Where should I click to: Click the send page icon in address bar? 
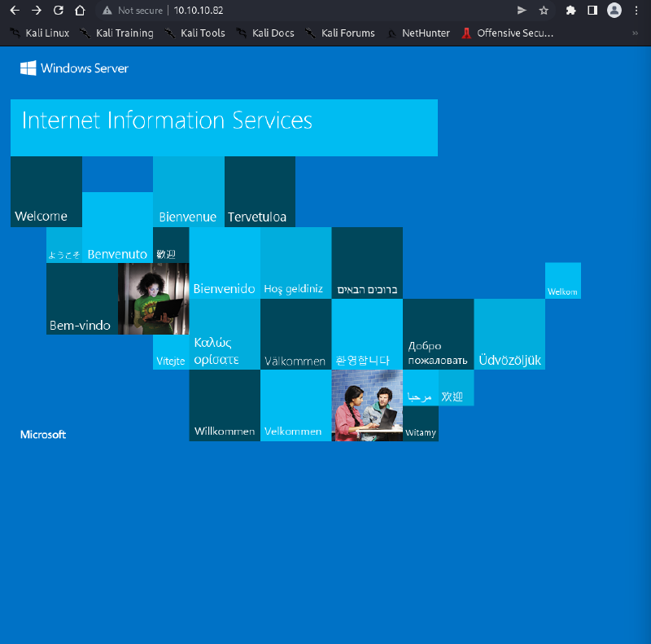[x=522, y=11]
